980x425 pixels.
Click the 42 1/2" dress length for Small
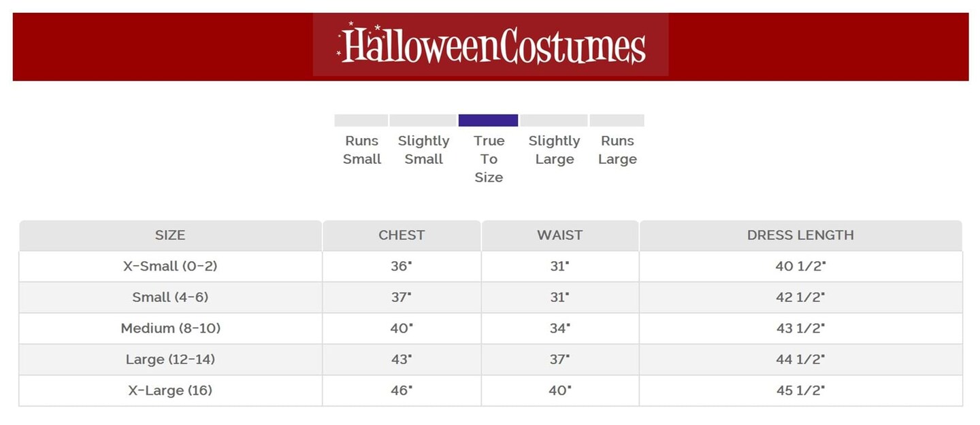pos(800,297)
